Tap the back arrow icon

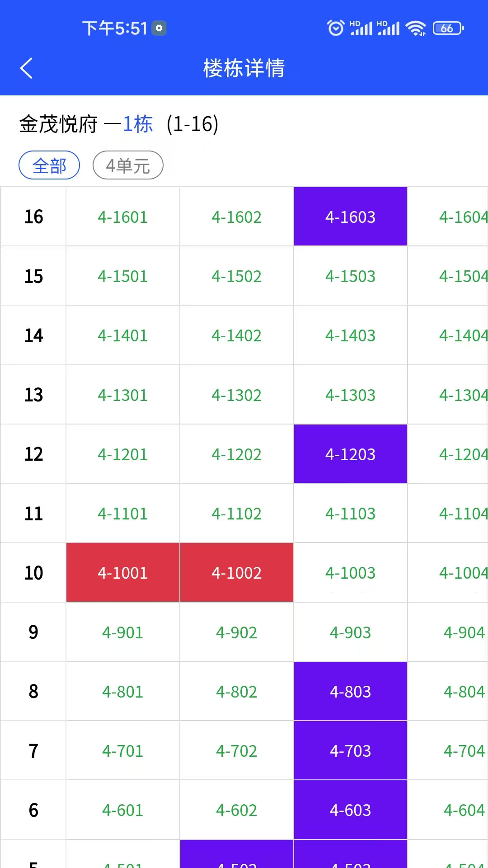[x=27, y=68]
